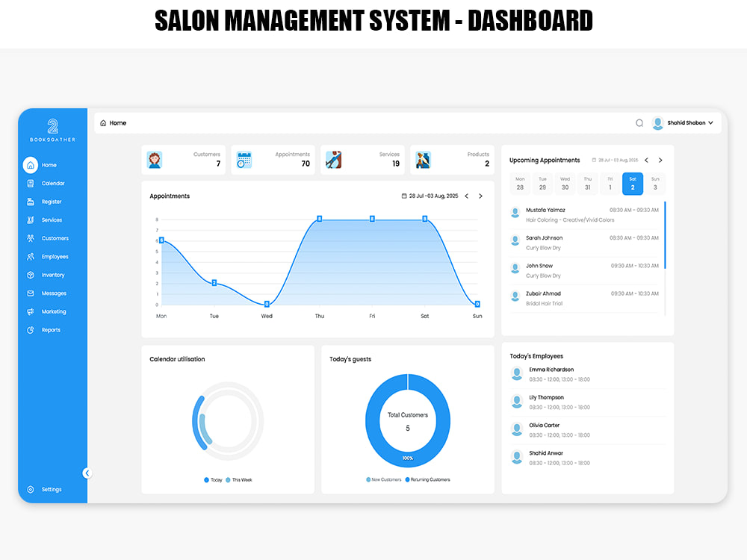Select Sun 3 day tab

[x=655, y=184]
